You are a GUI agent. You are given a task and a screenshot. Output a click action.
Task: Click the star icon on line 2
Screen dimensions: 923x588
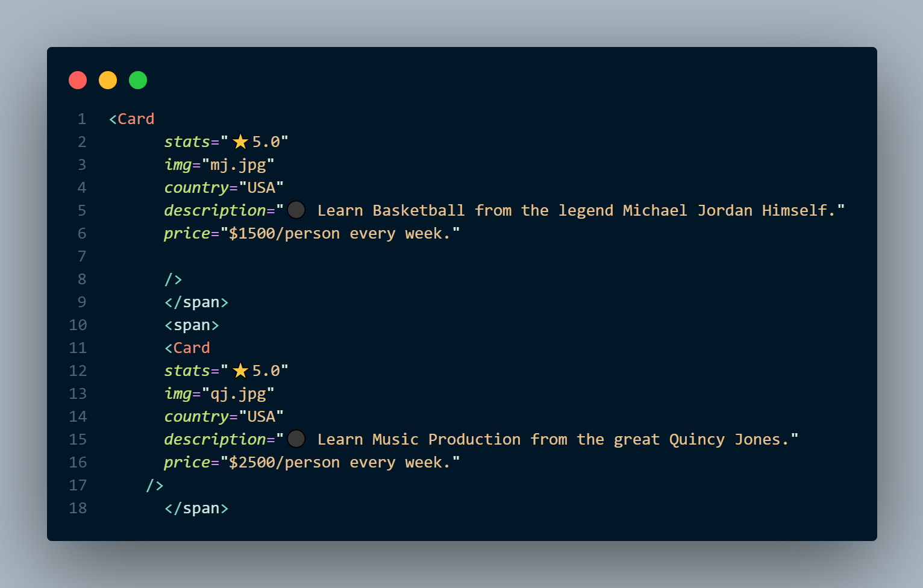[240, 141]
